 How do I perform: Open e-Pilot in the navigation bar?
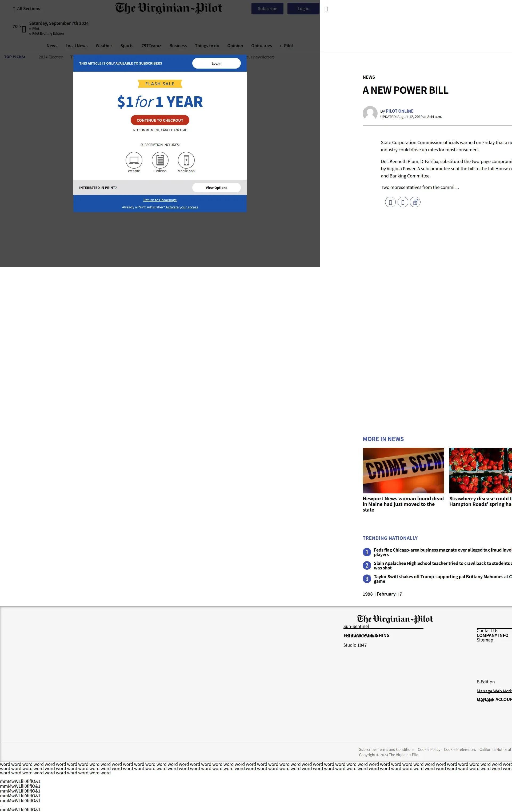click(x=286, y=46)
